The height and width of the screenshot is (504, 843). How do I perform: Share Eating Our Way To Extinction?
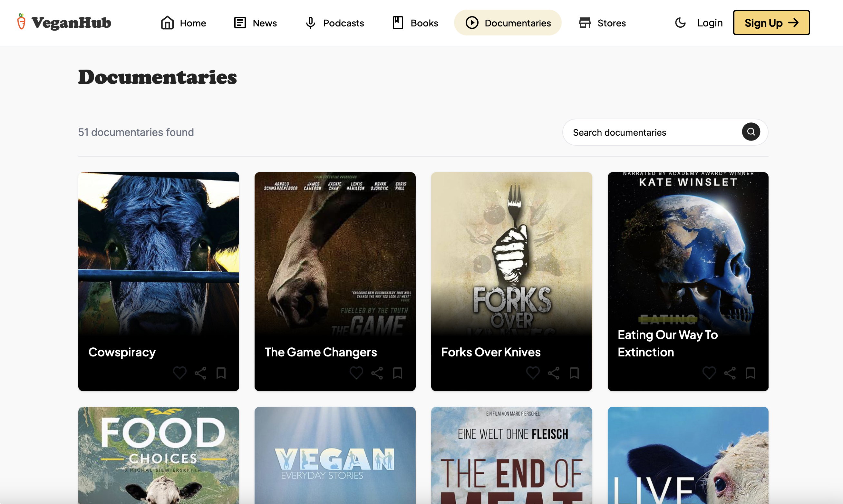[x=730, y=373]
